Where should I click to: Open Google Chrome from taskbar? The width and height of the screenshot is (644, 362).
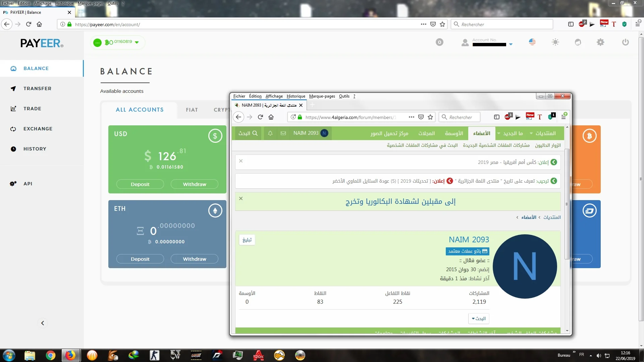click(x=51, y=355)
